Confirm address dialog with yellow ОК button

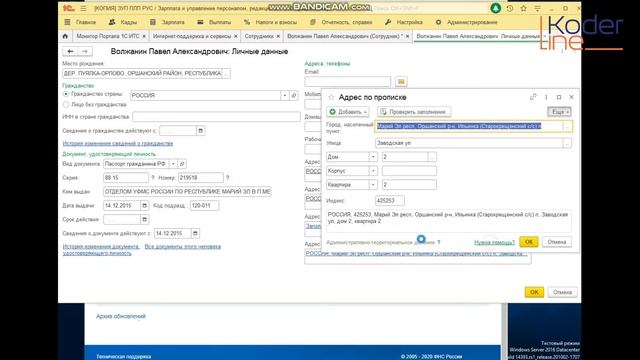[x=529, y=242]
